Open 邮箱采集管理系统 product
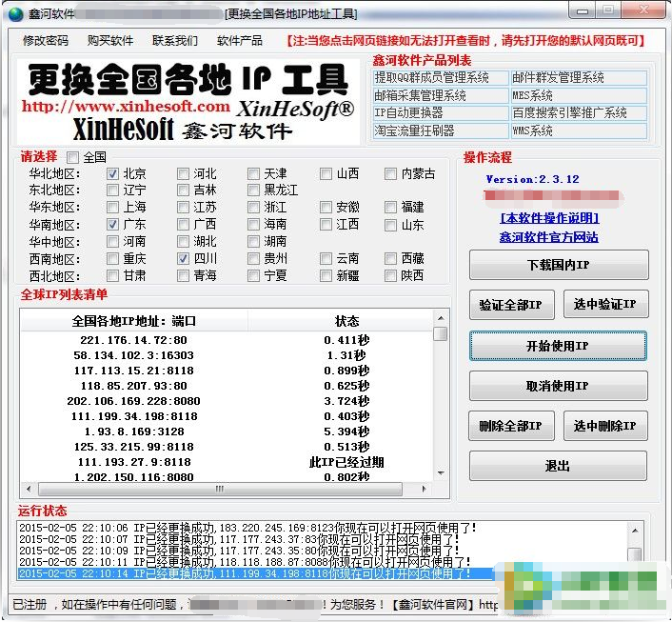The height and width of the screenshot is (622, 672). (441, 95)
